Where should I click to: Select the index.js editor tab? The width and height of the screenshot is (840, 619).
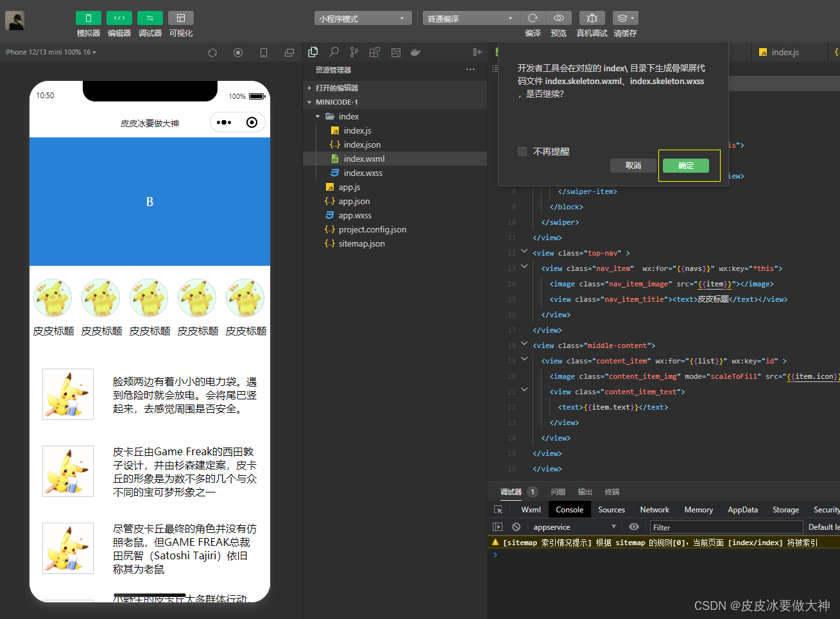(787, 52)
